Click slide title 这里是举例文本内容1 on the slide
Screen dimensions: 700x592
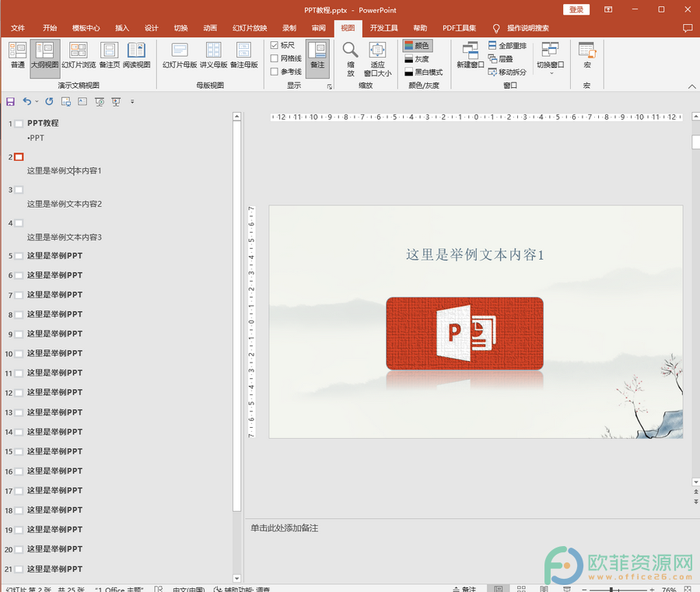(475, 255)
